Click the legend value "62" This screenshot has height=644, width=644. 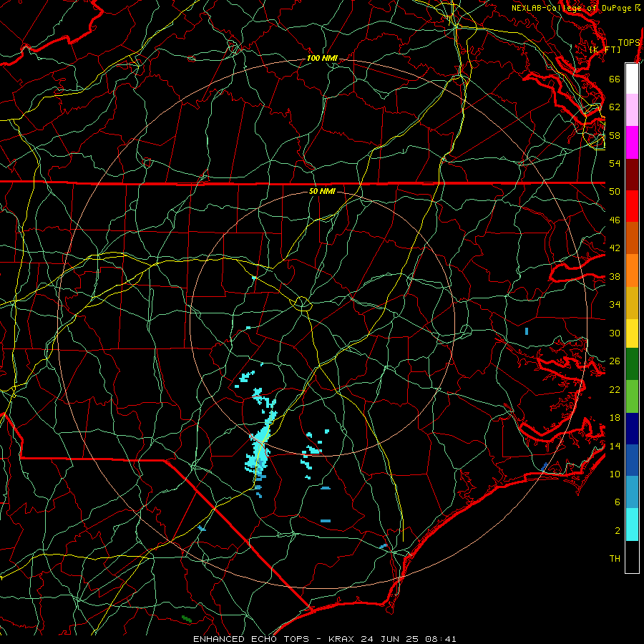[x=615, y=107]
